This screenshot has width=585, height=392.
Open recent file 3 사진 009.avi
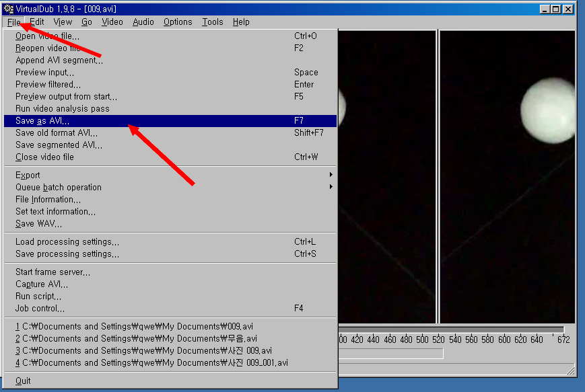[x=170, y=350]
